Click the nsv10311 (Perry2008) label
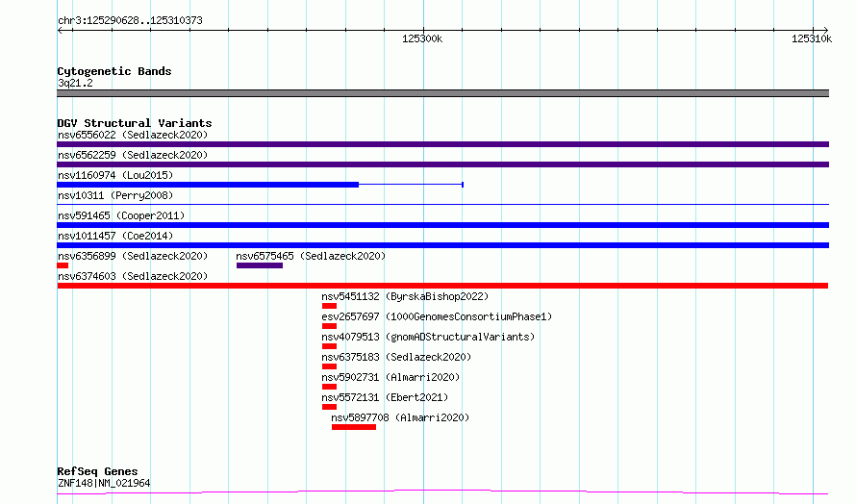This screenshot has height=504, width=856. coord(115,195)
